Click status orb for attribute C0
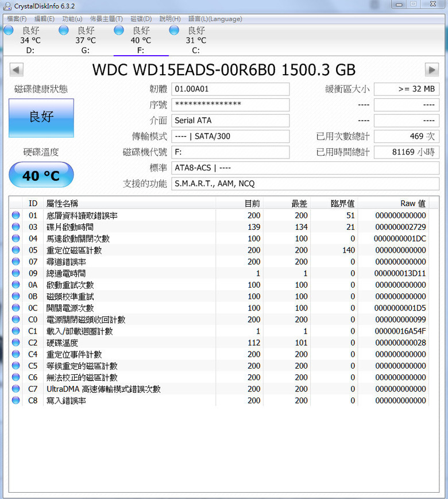 click(16, 319)
